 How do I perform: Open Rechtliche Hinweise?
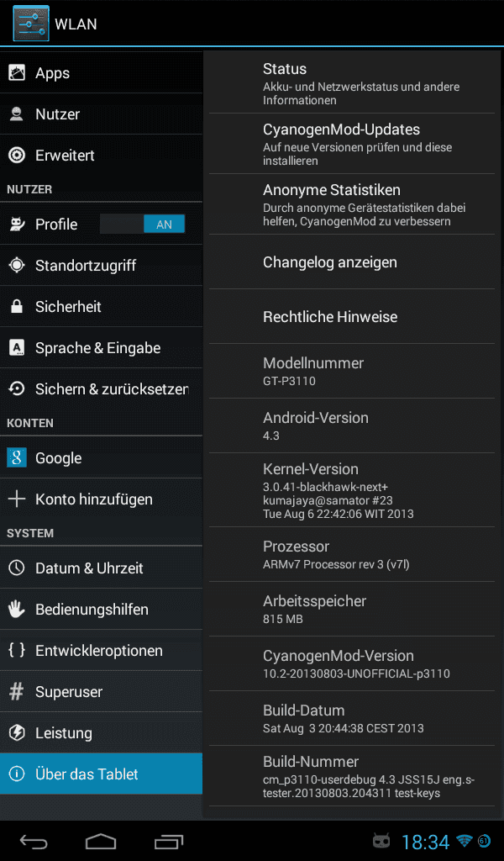click(351, 317)
